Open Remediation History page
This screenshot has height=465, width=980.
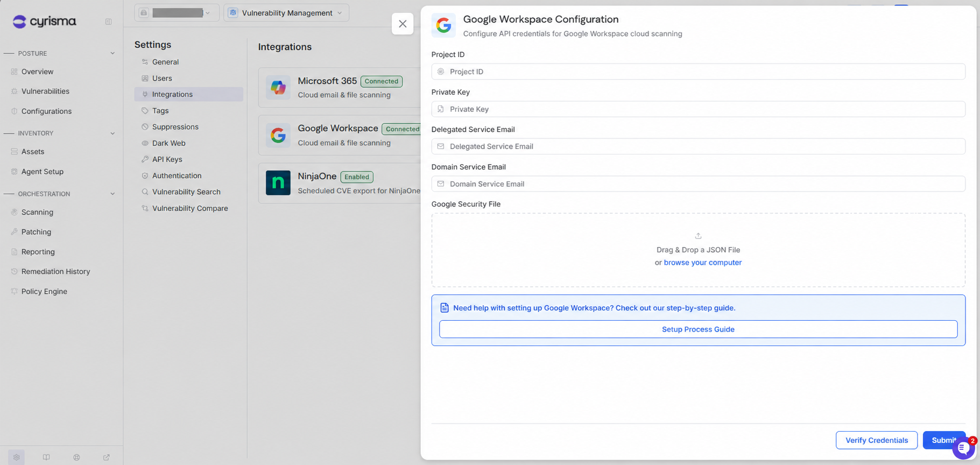point(55,272)
